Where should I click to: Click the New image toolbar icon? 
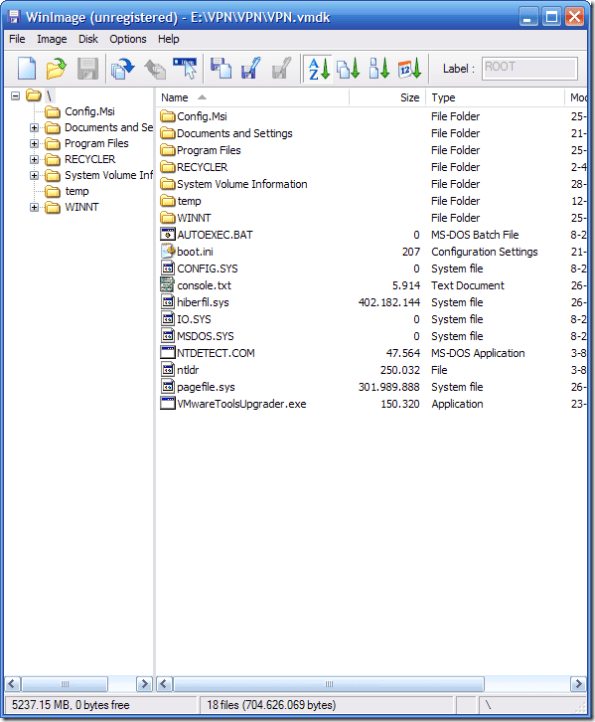point(27,69)
